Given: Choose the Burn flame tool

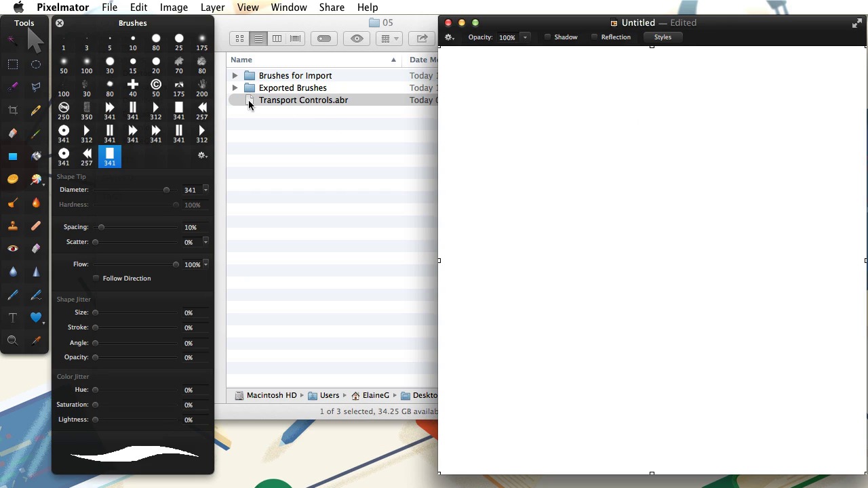Looking at the screenshot, I should 36,203.
